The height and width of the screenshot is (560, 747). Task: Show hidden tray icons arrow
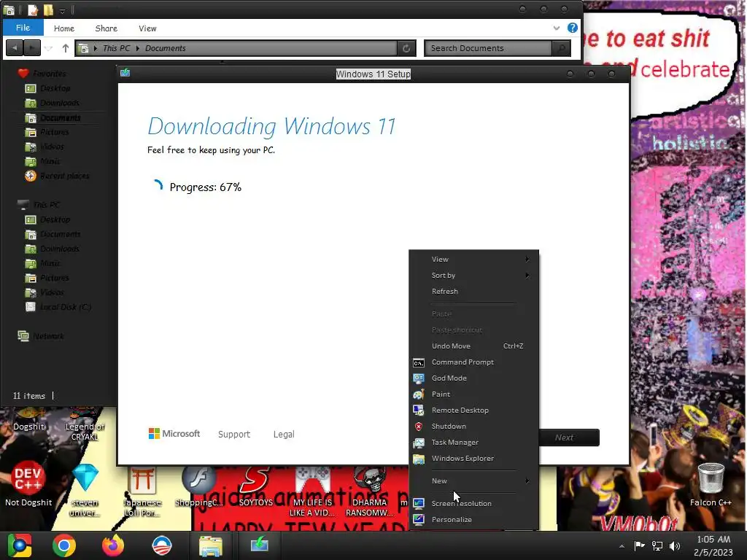[622, 546]
